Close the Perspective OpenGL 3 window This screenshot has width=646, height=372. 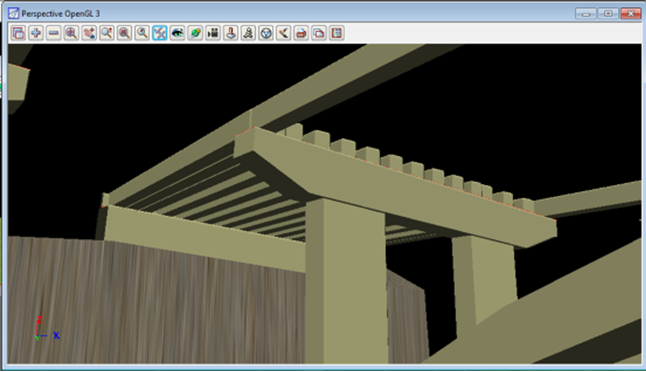pyautogui.click(x=630, y=14)
